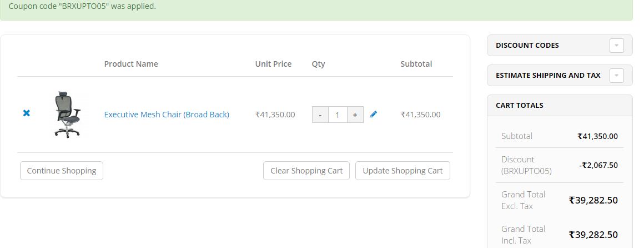Increase quantity with the plus button
This screenshot has height=248, width=644.
click(355, 115)
